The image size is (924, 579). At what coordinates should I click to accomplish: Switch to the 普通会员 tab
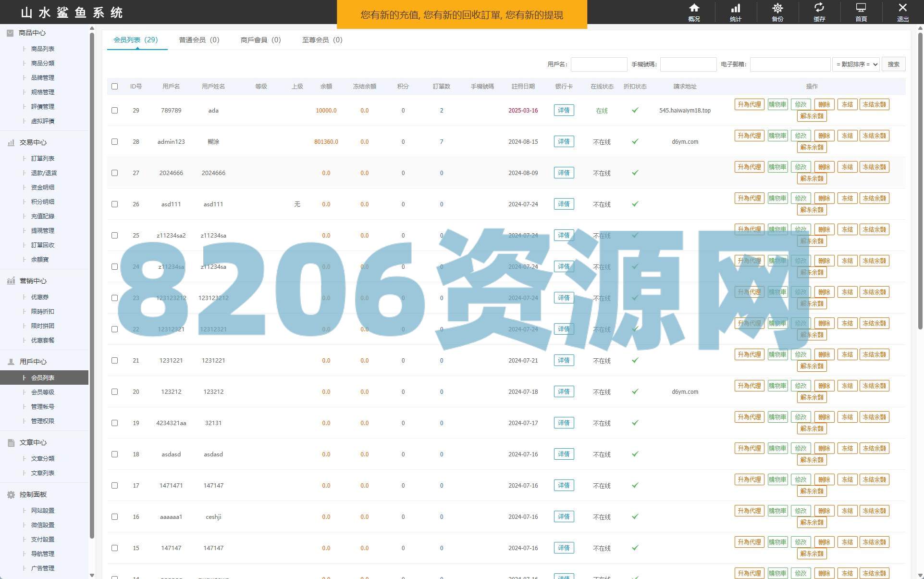click(199, 40)
